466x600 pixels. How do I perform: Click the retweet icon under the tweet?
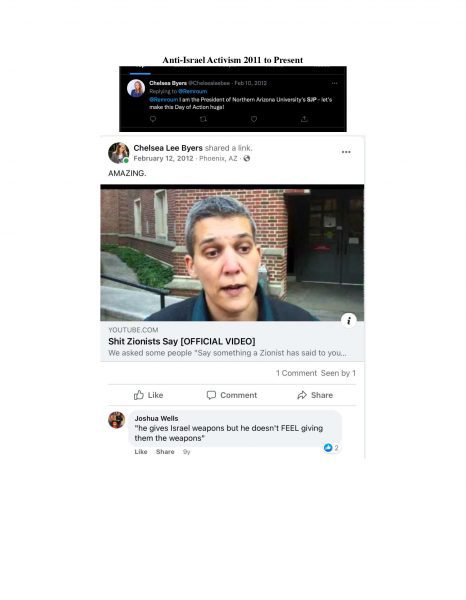[203, 119]
